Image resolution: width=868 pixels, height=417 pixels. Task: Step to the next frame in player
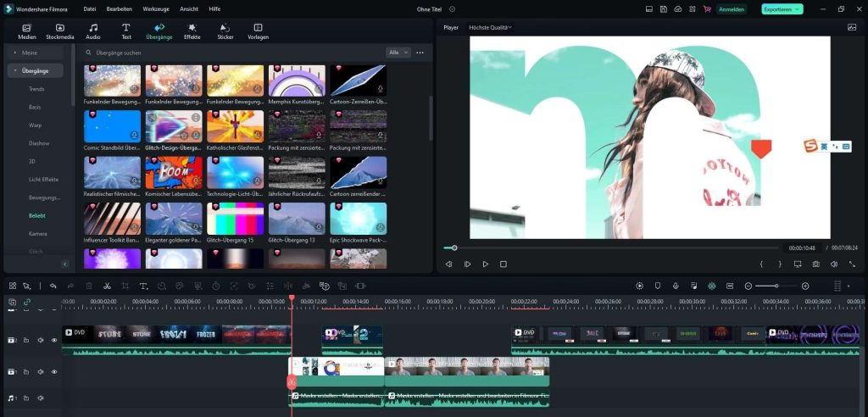[467, 264]
